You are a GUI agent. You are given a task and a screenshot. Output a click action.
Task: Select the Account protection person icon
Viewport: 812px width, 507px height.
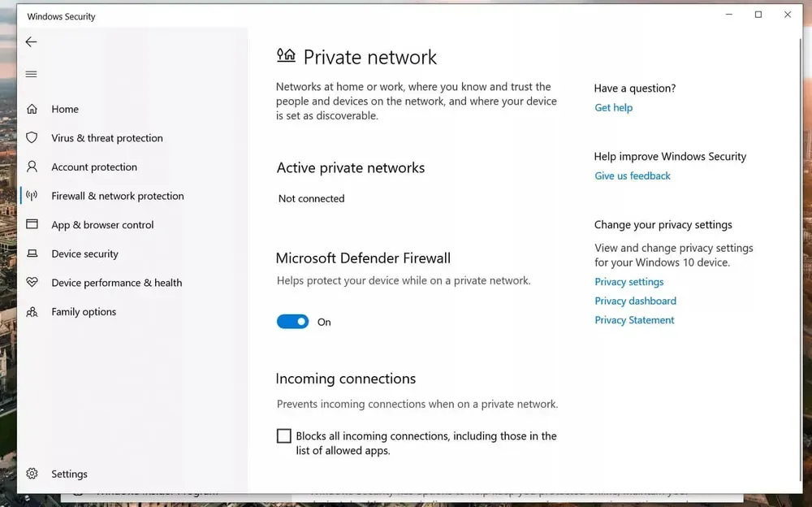[x=32, y=167]
